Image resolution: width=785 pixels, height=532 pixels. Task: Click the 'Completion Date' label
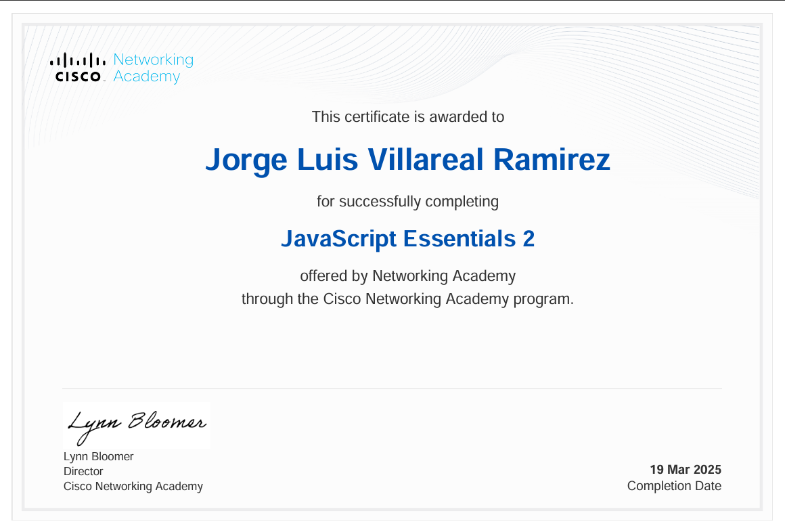point(675,486)
